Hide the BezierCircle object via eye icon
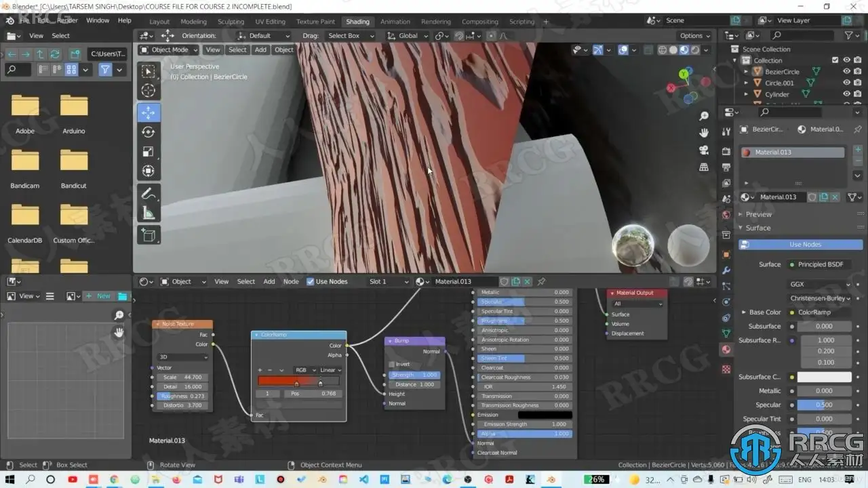 pyautogui.click(x=846, y=71)
